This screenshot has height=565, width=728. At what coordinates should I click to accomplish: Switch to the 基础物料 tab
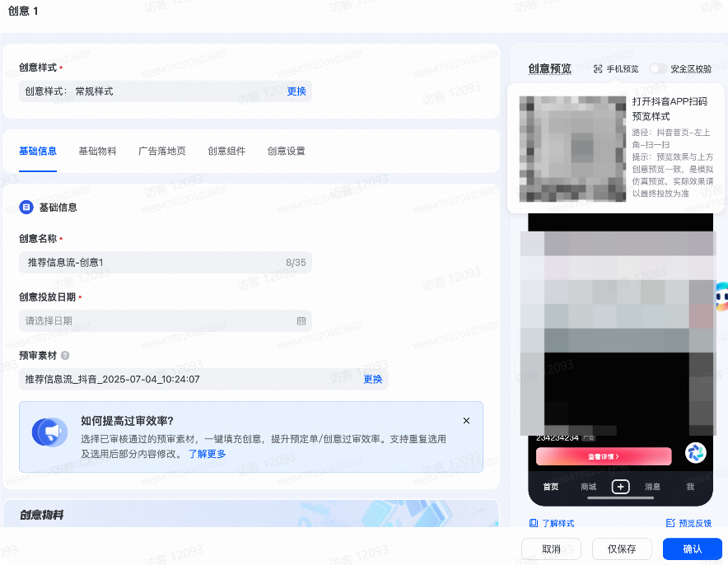pos(97,151)
